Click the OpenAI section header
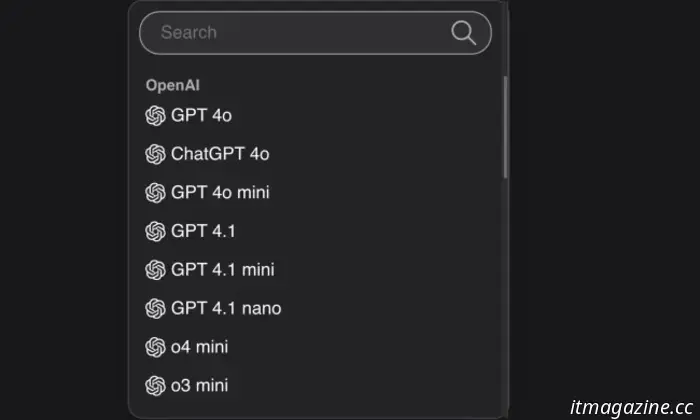 (x=172, y=85)
